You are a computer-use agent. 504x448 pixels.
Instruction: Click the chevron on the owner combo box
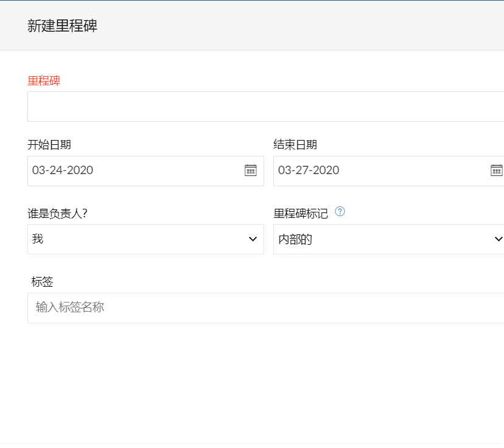coord(253,239)
